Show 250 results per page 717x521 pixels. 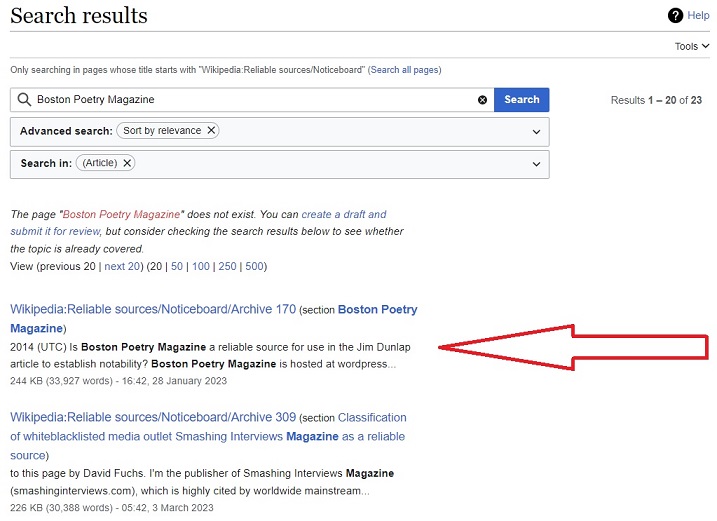(227, 266)
